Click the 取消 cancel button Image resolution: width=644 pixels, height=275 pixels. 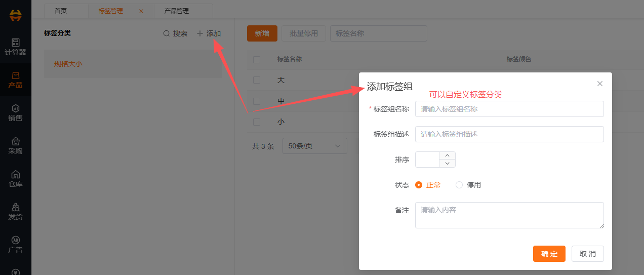587,254
